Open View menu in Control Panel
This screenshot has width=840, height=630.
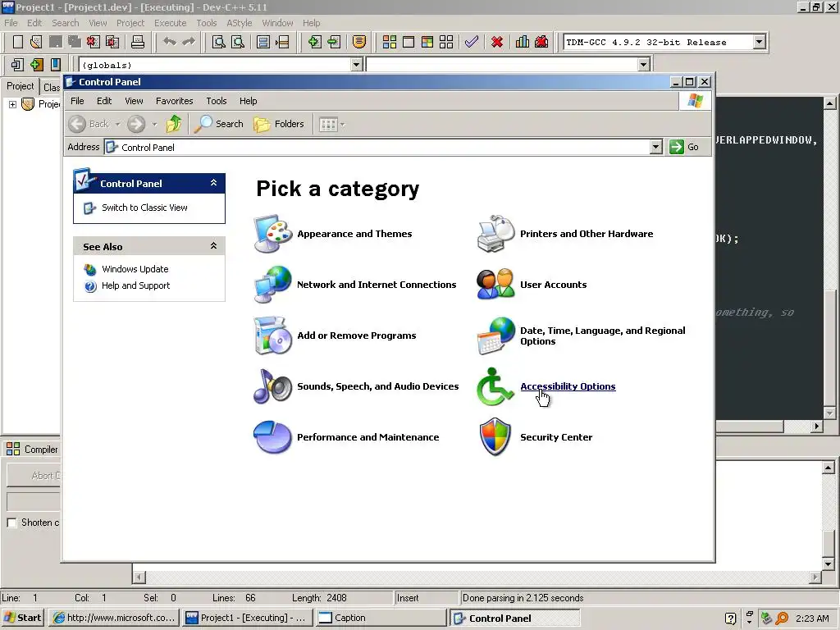coord(134,101)
